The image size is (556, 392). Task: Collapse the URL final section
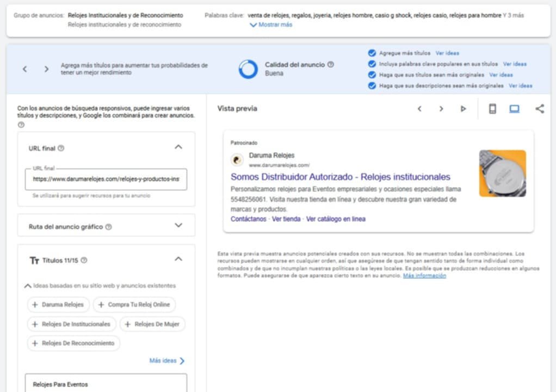(x=178, y=147)
